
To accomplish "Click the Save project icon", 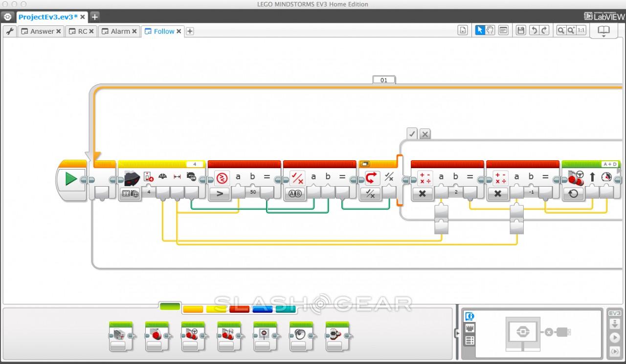I will pos(521,30).
